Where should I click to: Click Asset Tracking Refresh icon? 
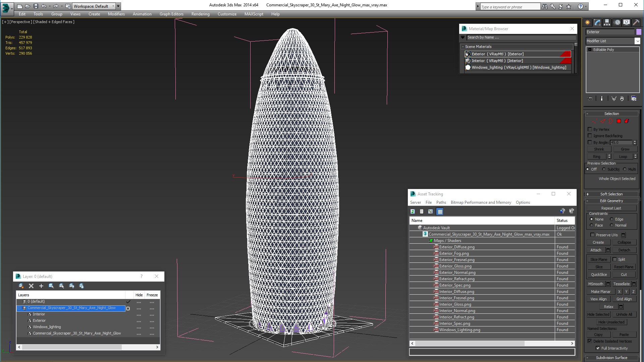pos(413,212)
